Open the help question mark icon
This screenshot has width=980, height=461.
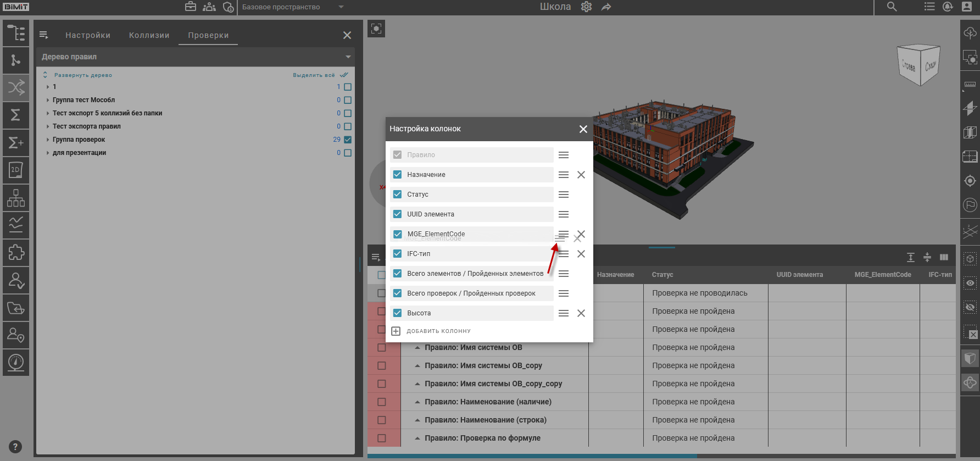[x=15, y=447]
